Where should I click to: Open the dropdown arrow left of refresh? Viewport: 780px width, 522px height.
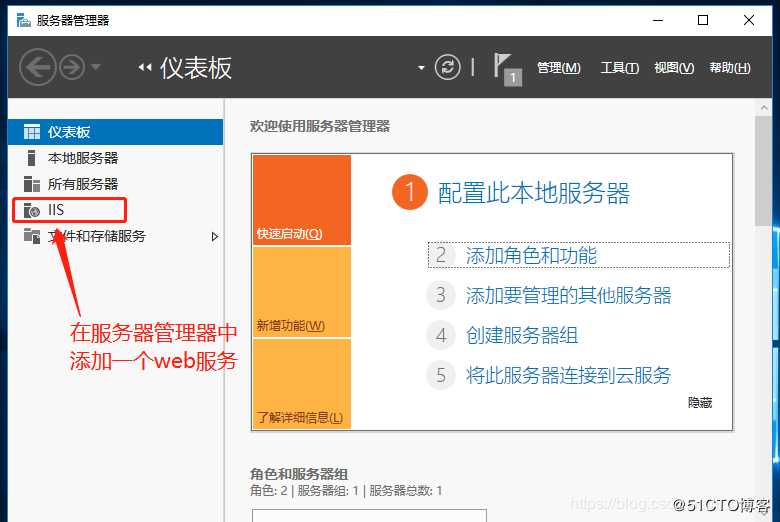coord(421,68)
